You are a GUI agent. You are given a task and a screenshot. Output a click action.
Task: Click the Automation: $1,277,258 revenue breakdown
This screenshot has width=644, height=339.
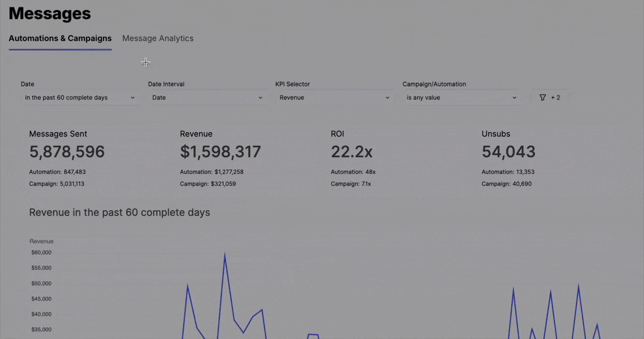point(211,172)
